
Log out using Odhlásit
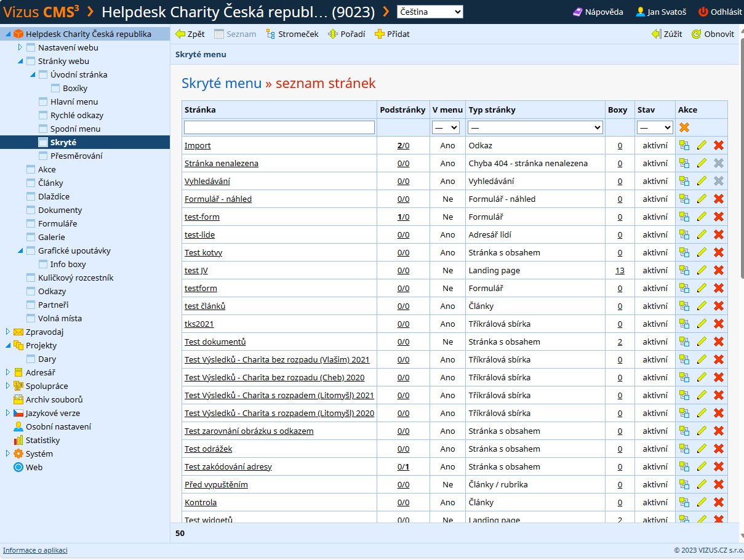pyautogui.click(x=721, y=12)
